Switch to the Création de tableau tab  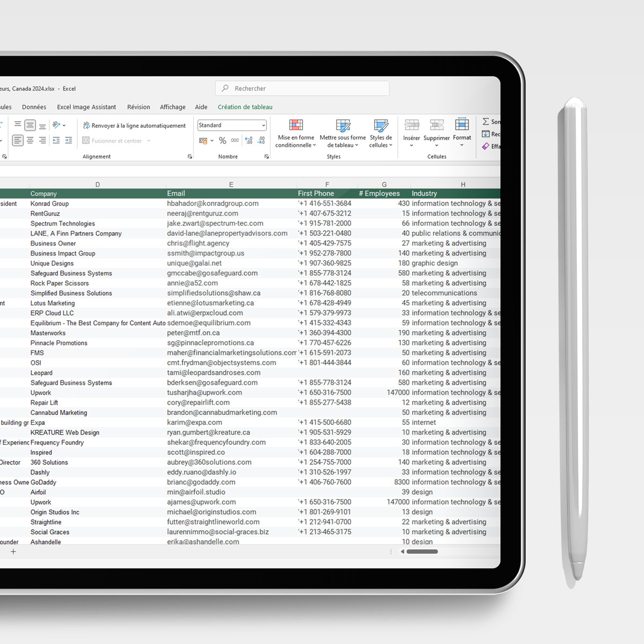(x=245, y=107)
